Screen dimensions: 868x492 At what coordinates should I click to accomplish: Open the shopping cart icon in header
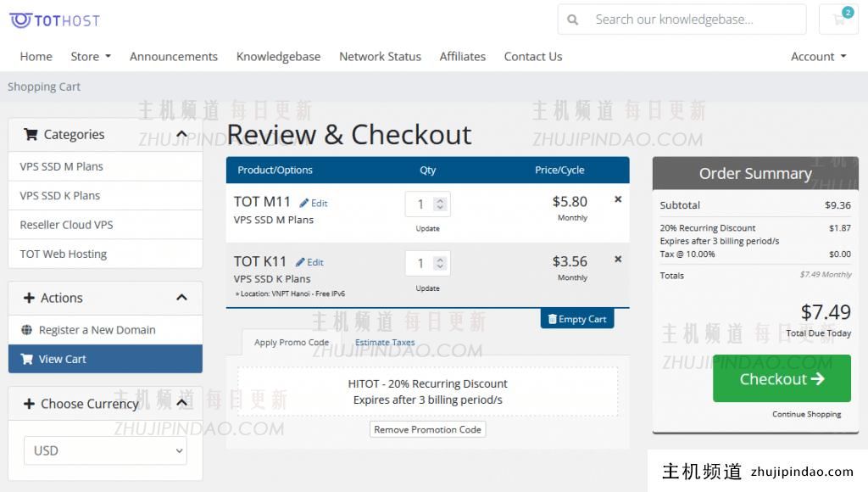coord(839,20)
